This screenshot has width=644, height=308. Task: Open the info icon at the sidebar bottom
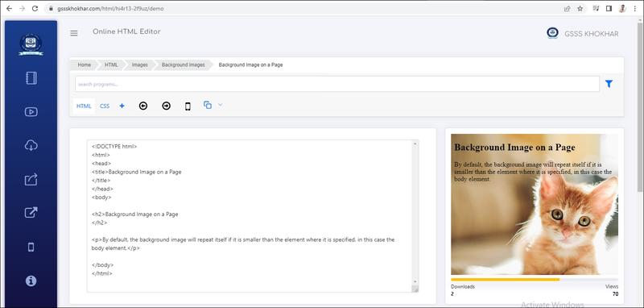coord(31,281)
